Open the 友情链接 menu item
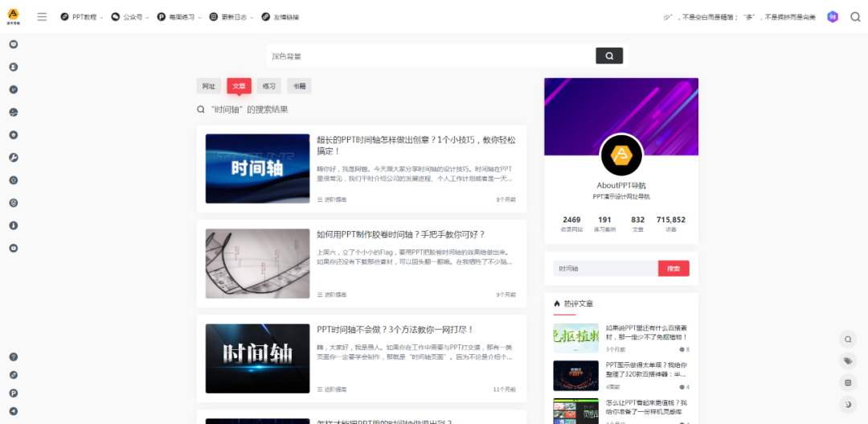Screen dimensions: 868x424 (280, 17)
